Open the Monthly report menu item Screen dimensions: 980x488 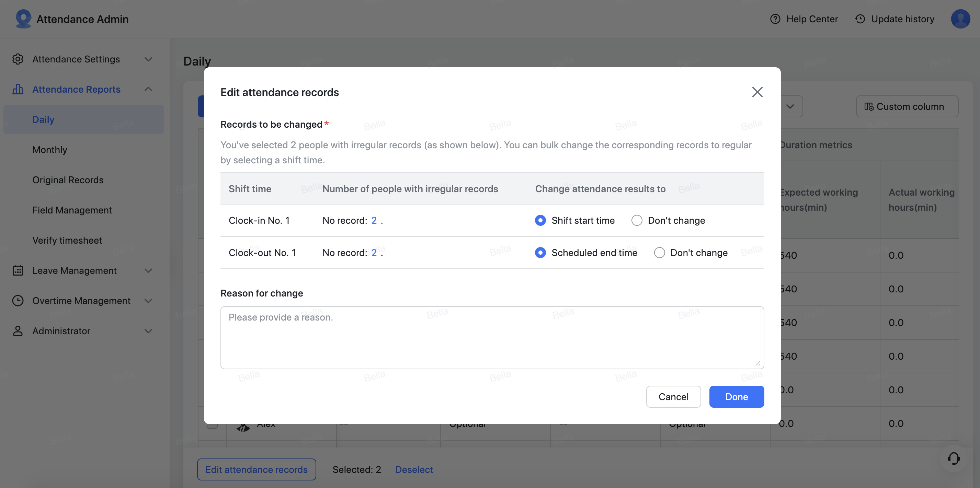pyautogui.click(x=50, y=150)
